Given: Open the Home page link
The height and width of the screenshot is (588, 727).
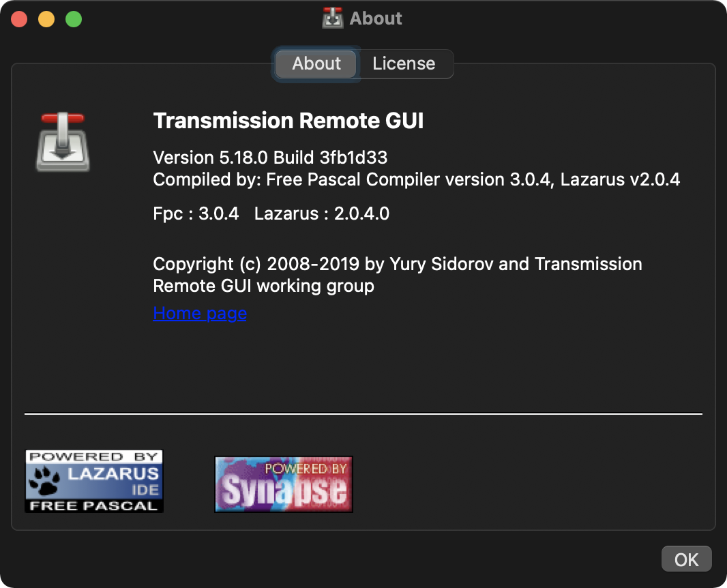Looking at the screenshot, I should point(199,312).
